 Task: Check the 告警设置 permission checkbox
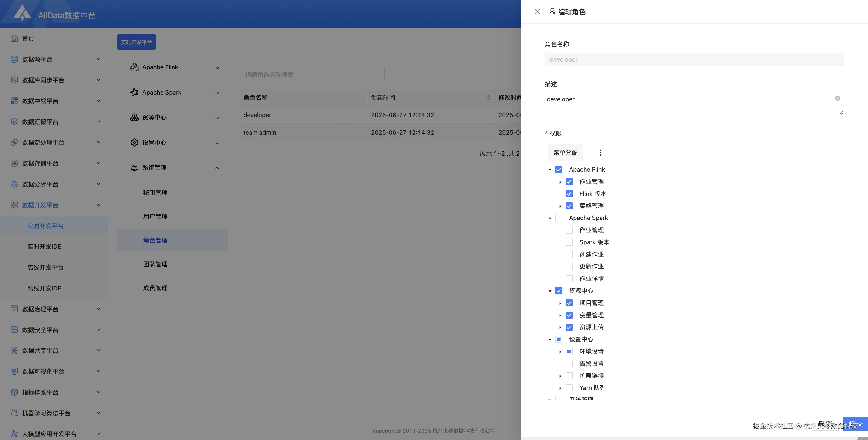tap(569, 364)
